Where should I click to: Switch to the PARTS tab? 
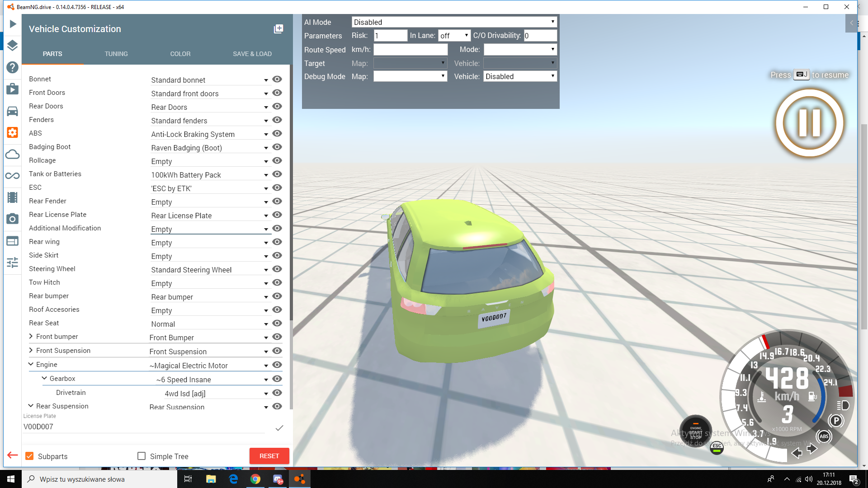pyautogui.click(x=52, y=54)
